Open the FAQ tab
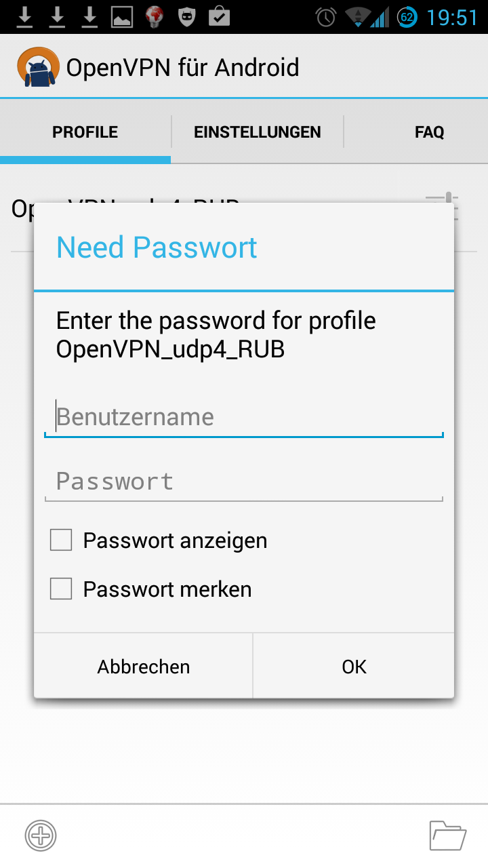Image resolution: width=488 pixels, height=868 pixels. [429, 132]
